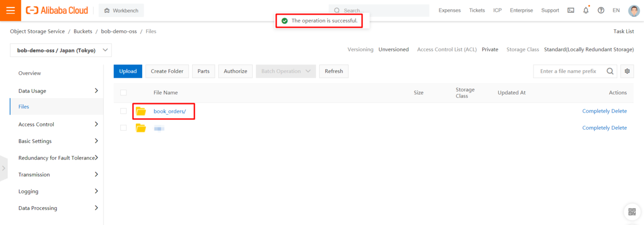This screenshot has width=644, height=225.
Task: Open the Enterprise top menu
Action: (521, 10)
